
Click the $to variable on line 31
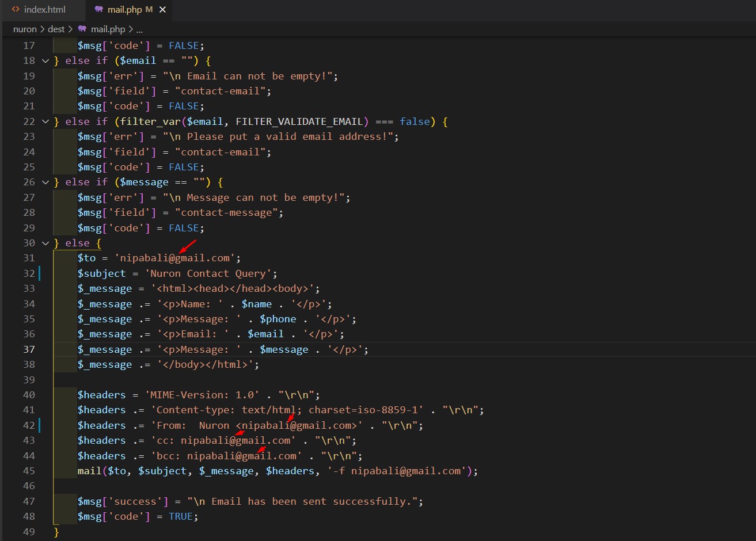87,258
